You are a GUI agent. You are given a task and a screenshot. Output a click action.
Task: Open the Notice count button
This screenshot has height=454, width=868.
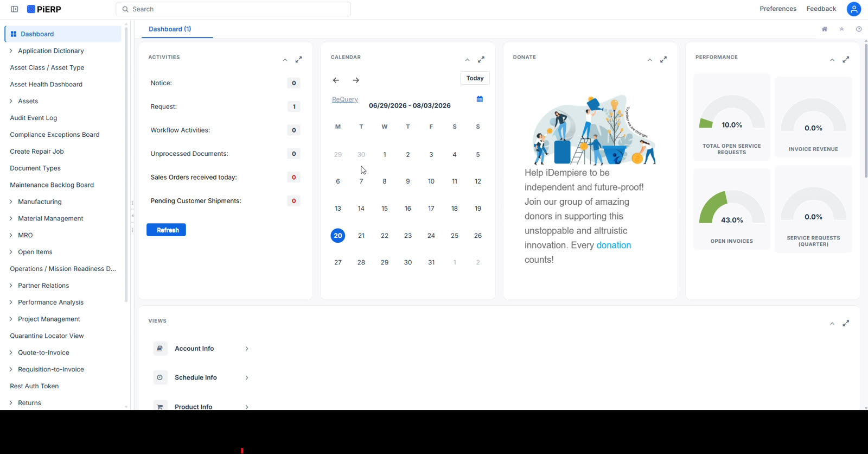point(294,83)
